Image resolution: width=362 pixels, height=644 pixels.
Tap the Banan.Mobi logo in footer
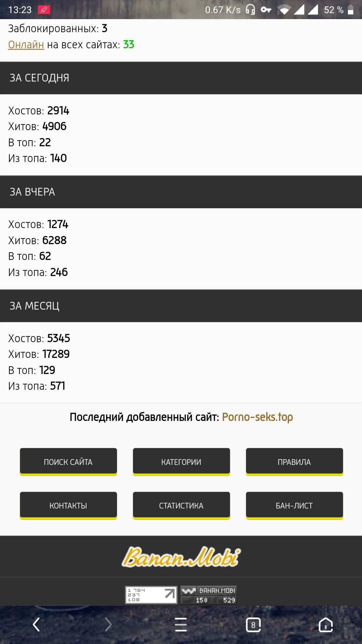click(x=181, y=557)
